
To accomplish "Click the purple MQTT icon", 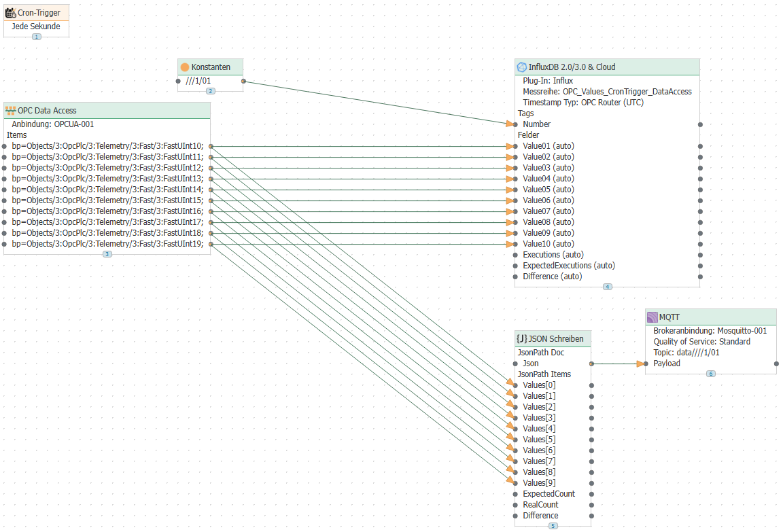I will [652, 317].
